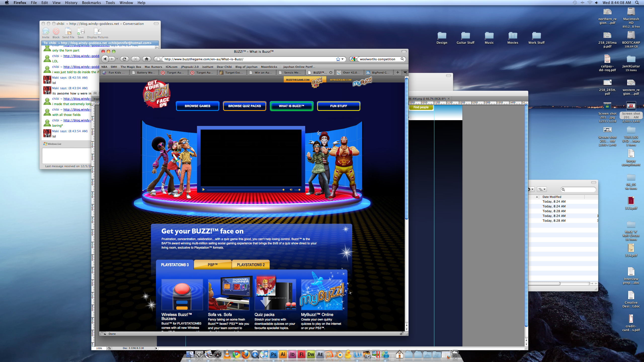Image resolution: width=644 pixels, height=362 pixels.
Task: Open Spotlight search in the menu bar
Action: tap(637, 3)
